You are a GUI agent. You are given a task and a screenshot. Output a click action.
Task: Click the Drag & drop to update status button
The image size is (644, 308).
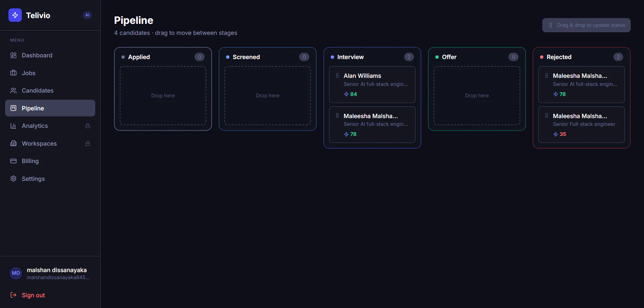coord(586,25)
